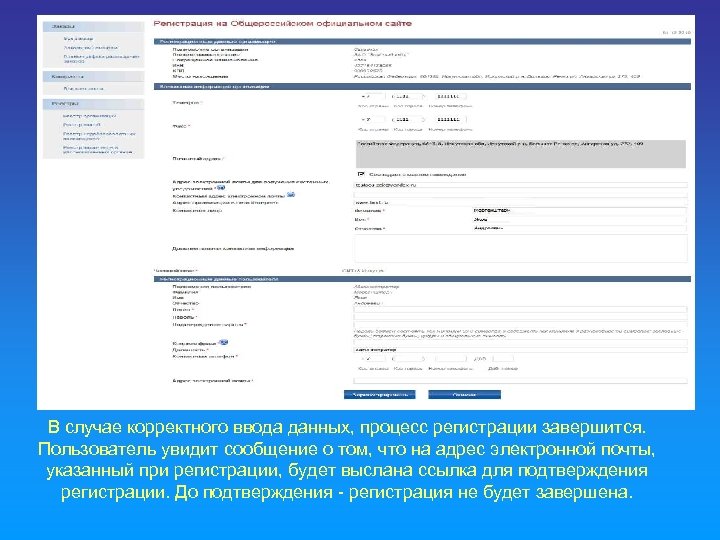
Task: Click the empty contact email address field
Action: 521,195
